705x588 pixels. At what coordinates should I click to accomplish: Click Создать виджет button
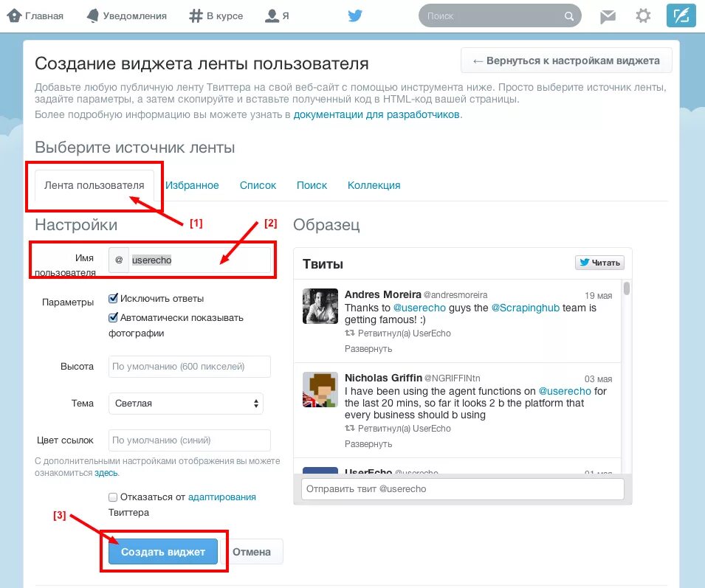(162, 552)
